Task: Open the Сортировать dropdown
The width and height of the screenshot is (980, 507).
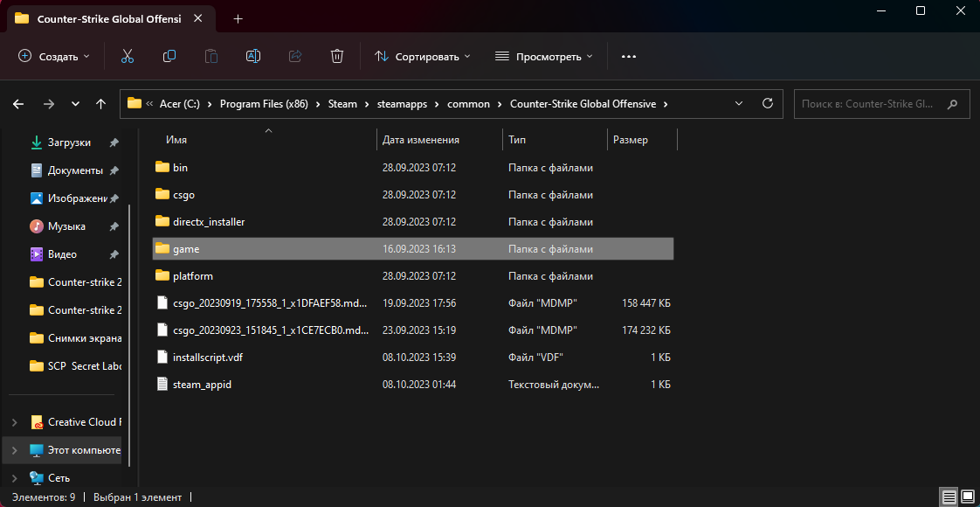Action: pyautogui.click(x=422, y=56)
